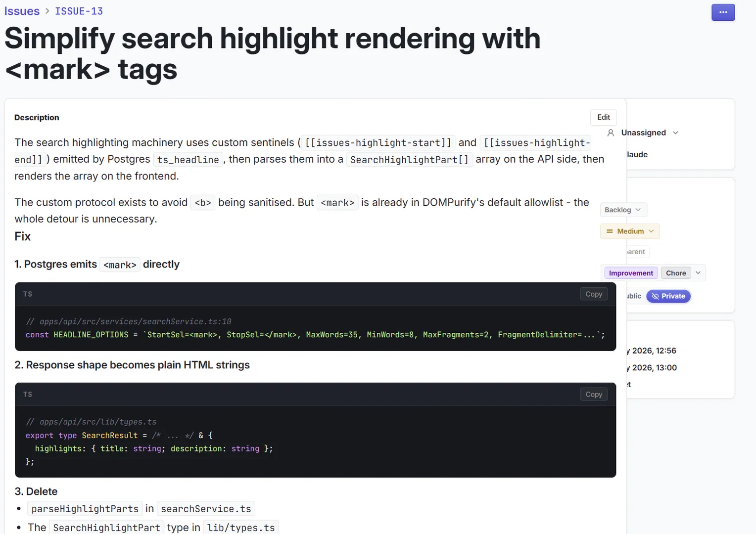Click the Parent field placeholder
756x534 pixels.
[637, 252]
